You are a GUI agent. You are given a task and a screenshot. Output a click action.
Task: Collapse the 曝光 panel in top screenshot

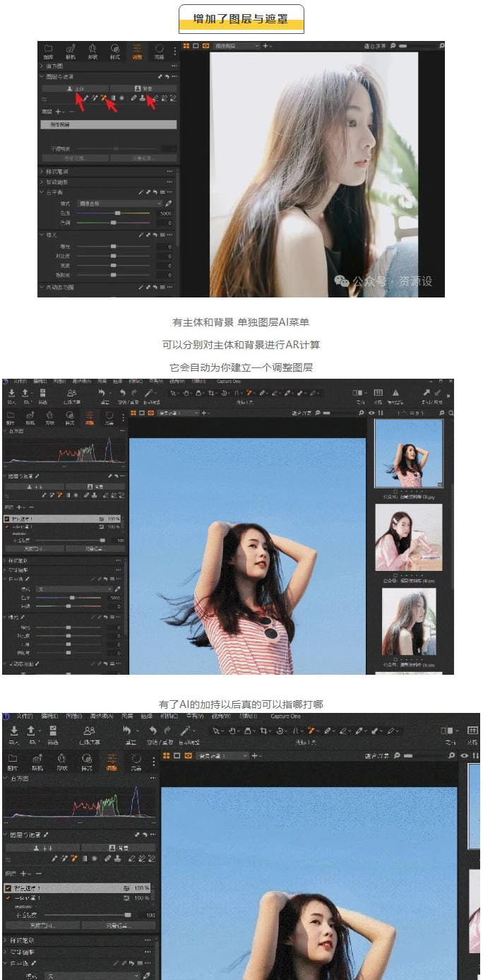click(41, 235)
